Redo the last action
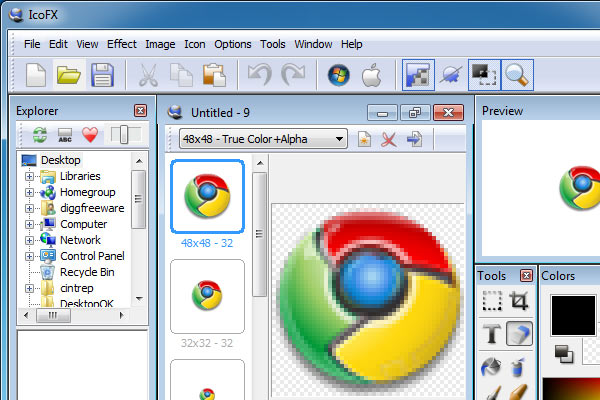 (x=293, y=75)
